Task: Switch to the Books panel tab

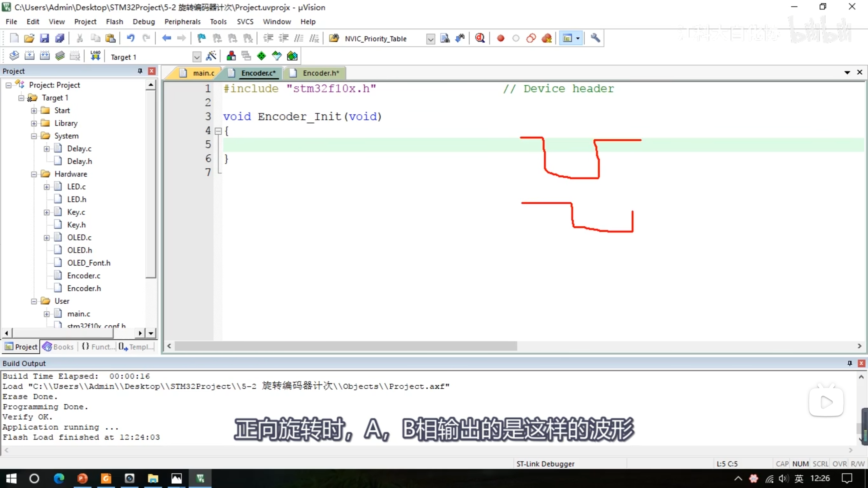Action: [59, 347]
